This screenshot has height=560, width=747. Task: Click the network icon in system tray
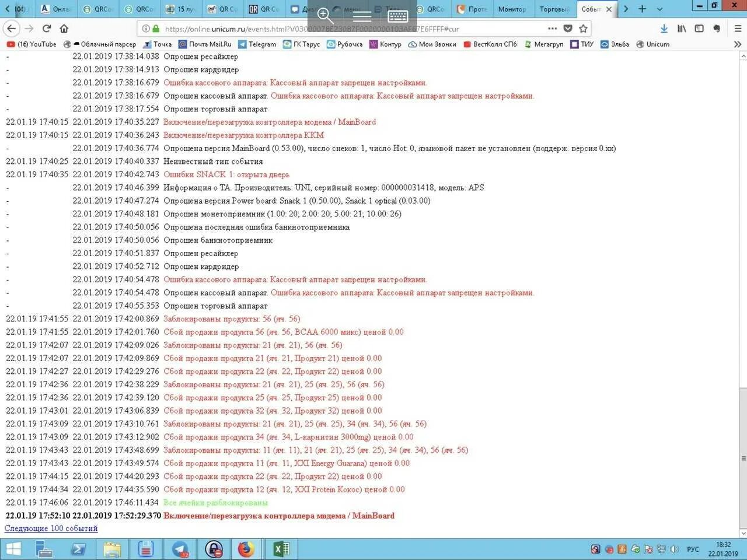pyautogui.click(x=661, y=549)
